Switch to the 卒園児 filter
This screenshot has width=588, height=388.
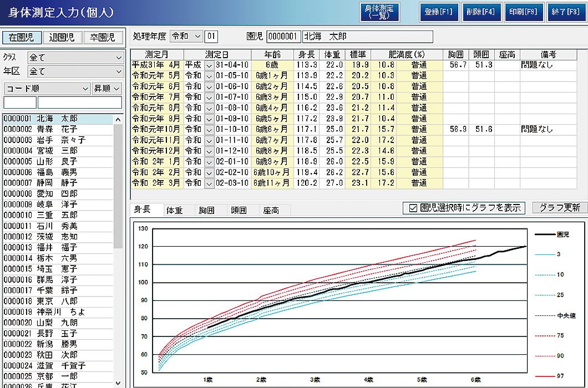point(103,38)
